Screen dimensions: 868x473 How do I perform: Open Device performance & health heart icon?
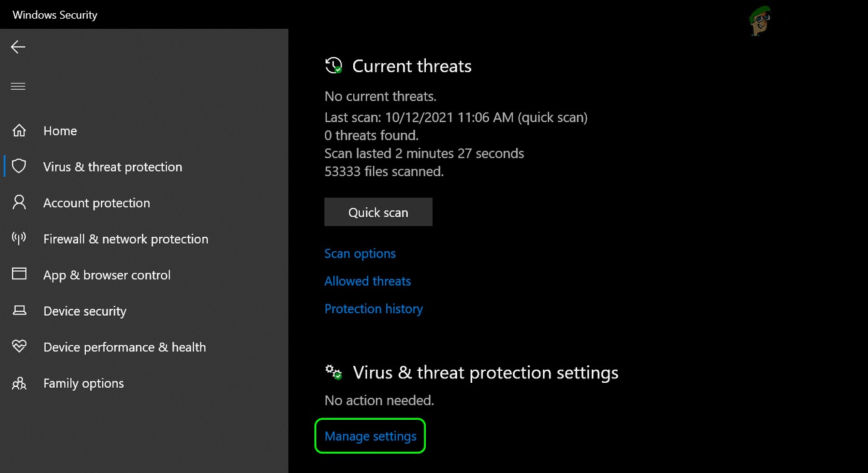(x=19, y=346)
